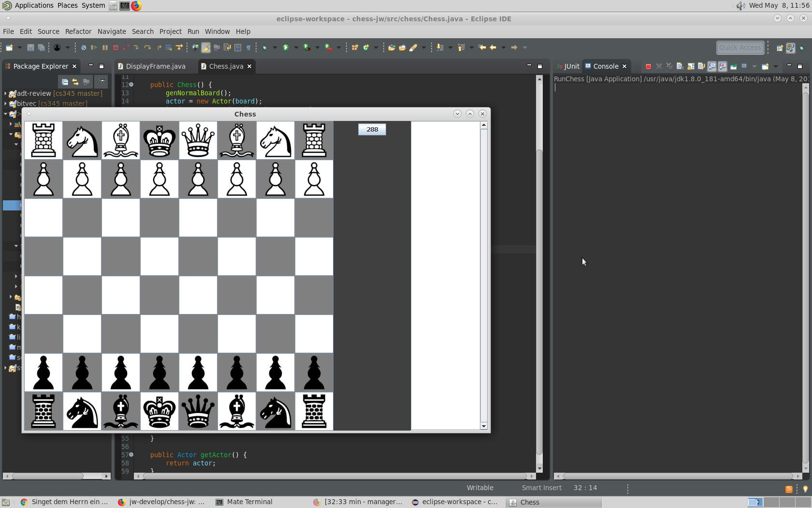Switch to DisplayFrame.java editor tab
Screen dimensions: 812x508
tap(155, 66)
